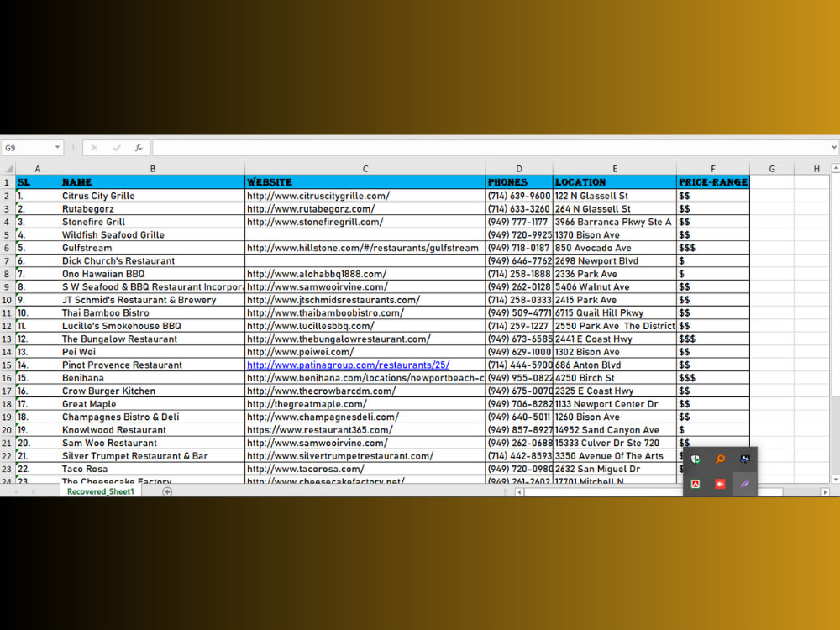Select column C header
The height and width of the screenshot is (630, 840).
click(x=365, y=169)
